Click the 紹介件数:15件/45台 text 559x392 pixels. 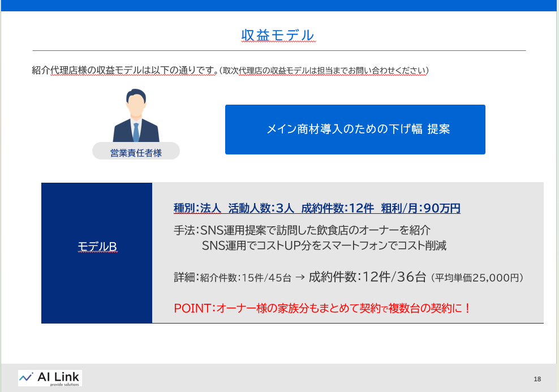[246, 278]
